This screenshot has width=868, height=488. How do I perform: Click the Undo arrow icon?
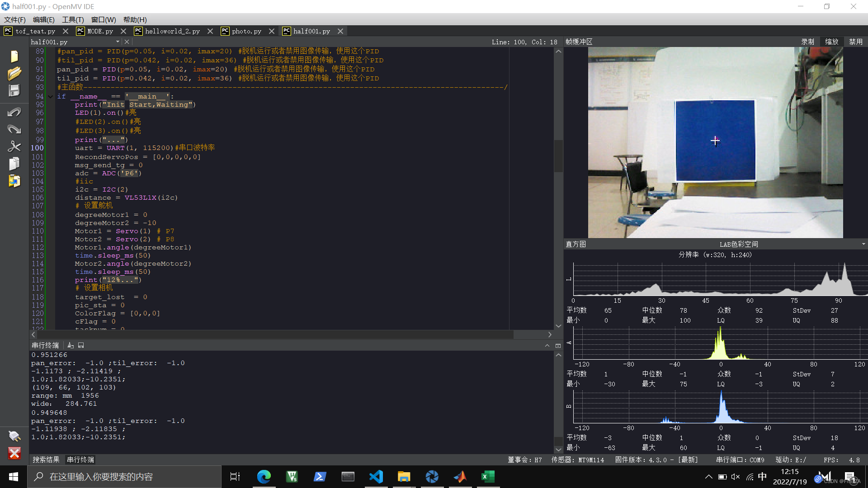point(14,112)
